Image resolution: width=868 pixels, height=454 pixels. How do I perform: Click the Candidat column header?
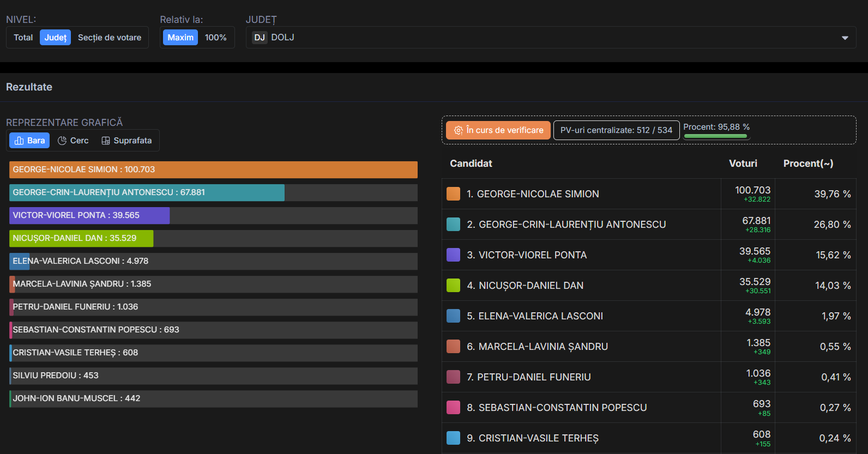tap(471, 164)
